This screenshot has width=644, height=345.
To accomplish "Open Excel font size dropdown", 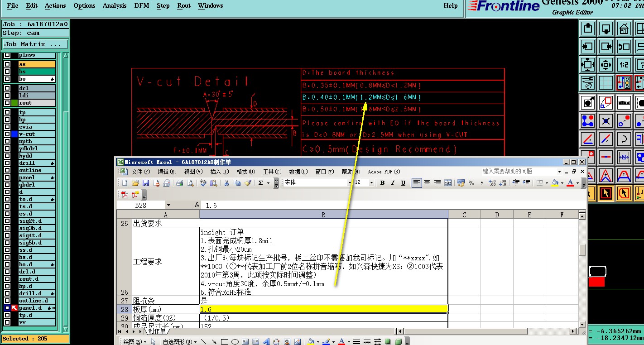I will point(371,183).
